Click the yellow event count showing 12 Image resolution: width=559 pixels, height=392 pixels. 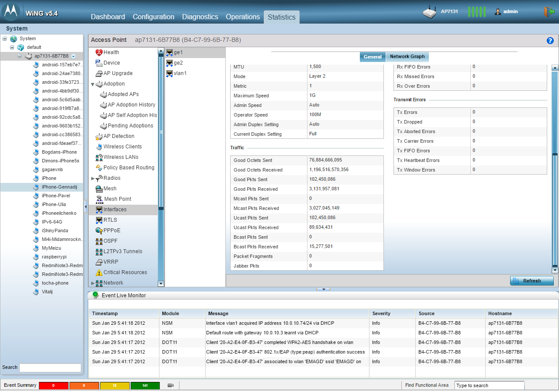[x=115, y=385]
